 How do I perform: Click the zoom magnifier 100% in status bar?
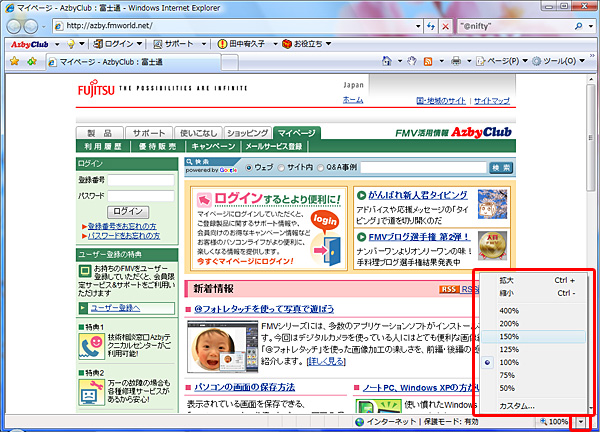point(553,422)
